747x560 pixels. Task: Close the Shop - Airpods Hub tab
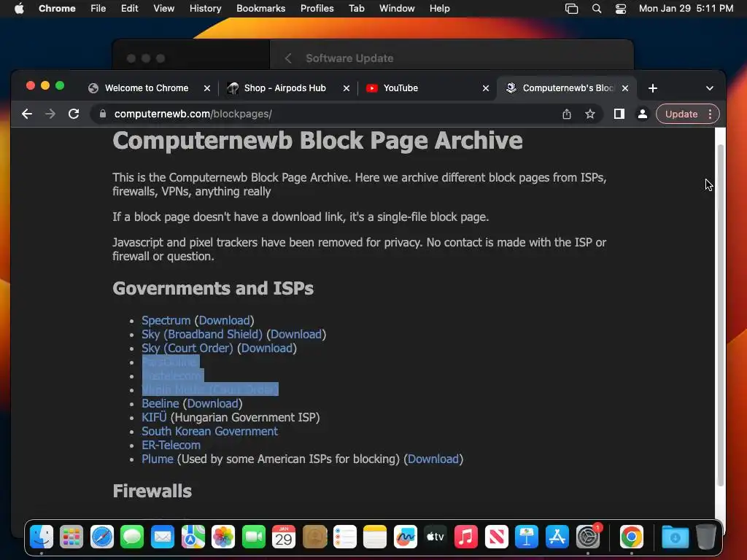click(347, 88)
